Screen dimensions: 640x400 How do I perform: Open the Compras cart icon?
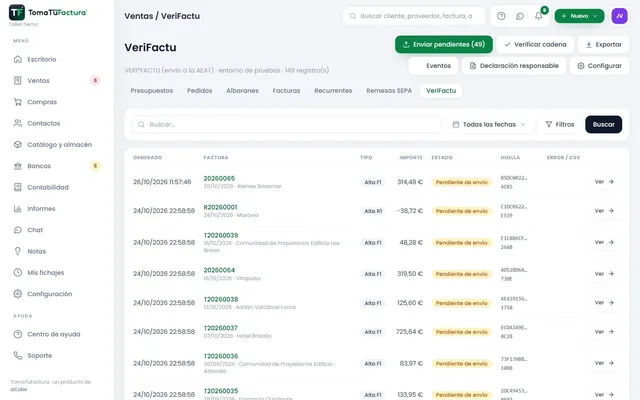pos(18,102)
